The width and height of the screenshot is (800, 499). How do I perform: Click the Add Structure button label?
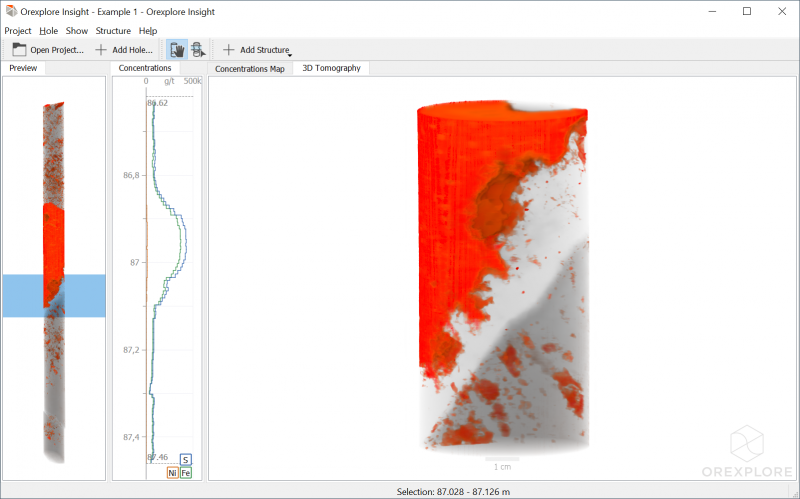(x=264, y=50)
